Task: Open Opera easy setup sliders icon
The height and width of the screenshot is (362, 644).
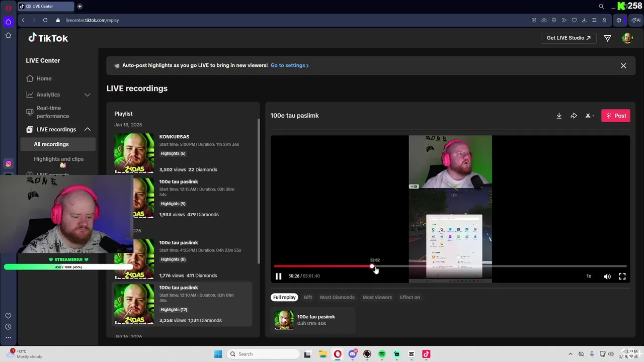Action: coord(594,20)
